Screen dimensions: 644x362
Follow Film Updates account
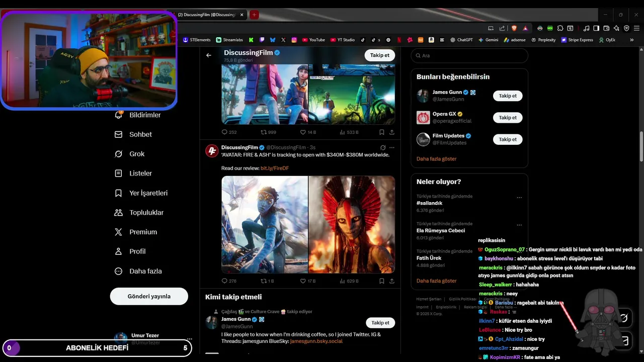[x=508, y=139]
